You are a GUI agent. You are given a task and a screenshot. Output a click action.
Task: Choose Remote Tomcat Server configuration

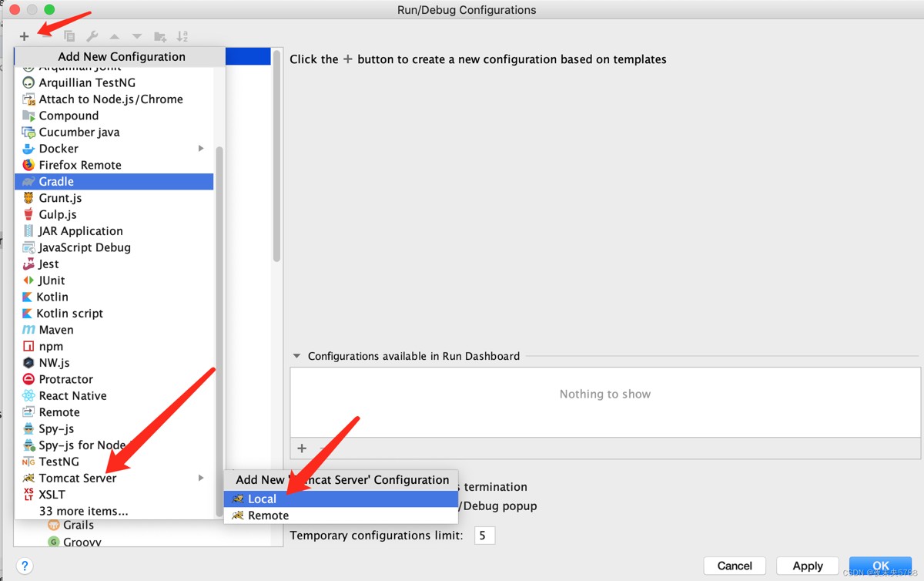[x=340, y=516]
